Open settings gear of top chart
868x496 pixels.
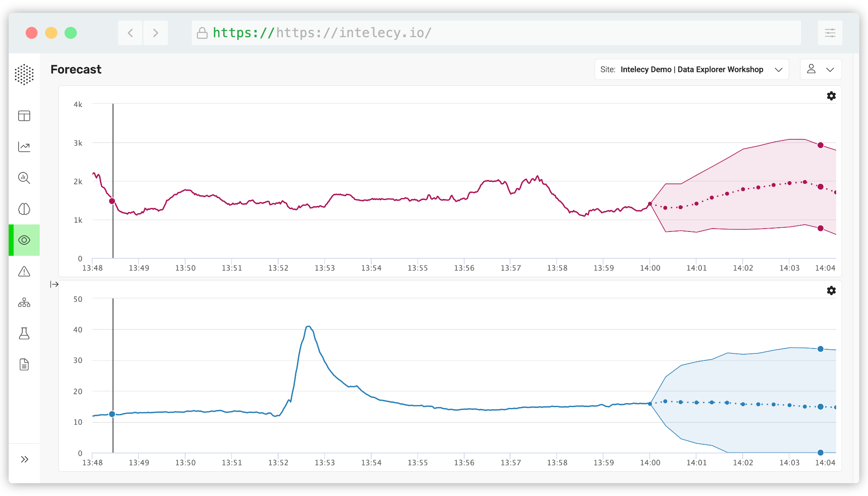click(831, 96)
